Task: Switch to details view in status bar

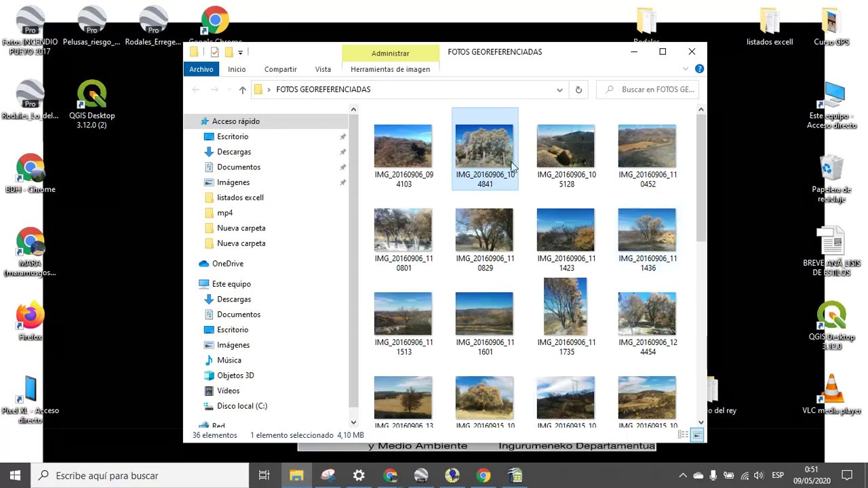Action: [684, 435]
